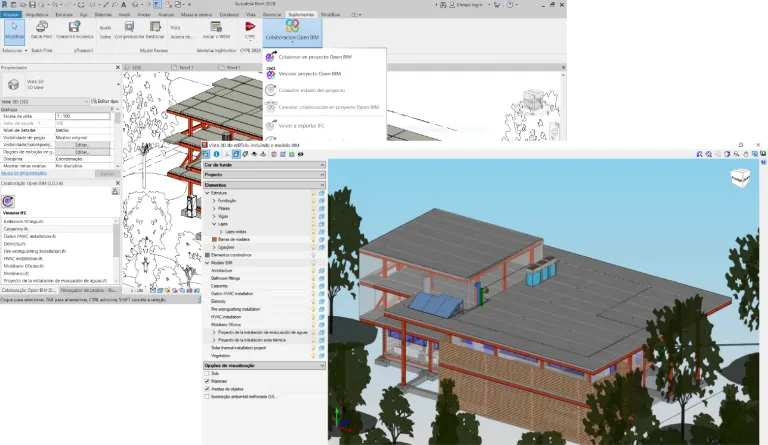
Task: Click the highlighted box view icon in viewer toolbar
Action: pyautogui.click(x=236, y=154)
